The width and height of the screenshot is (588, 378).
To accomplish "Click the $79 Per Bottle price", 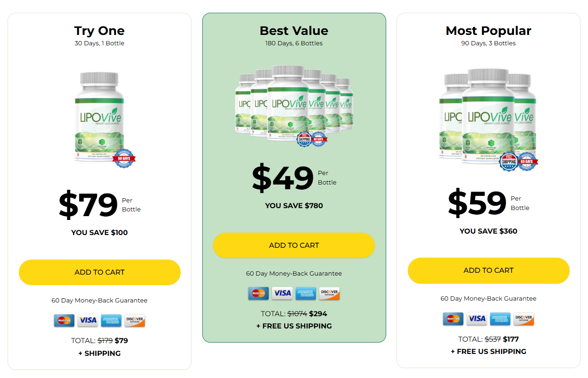I will point(88,203).
